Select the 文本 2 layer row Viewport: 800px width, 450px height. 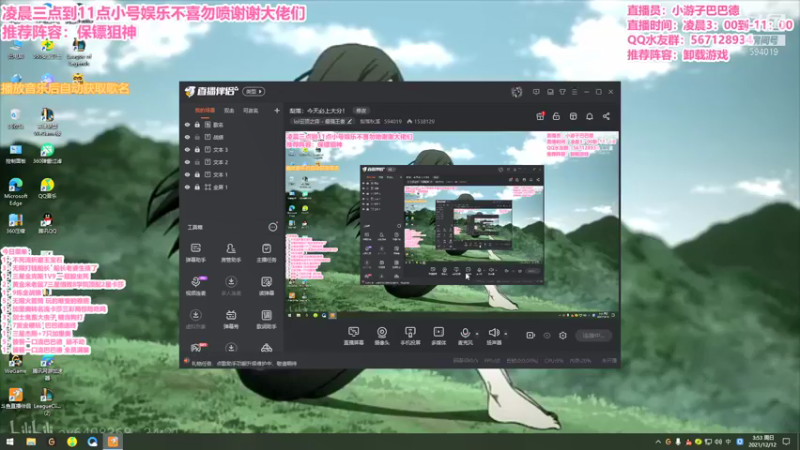pos(232,162)
